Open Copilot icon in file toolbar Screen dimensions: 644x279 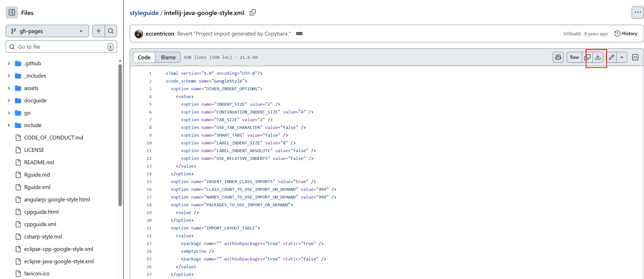point(558,57)
